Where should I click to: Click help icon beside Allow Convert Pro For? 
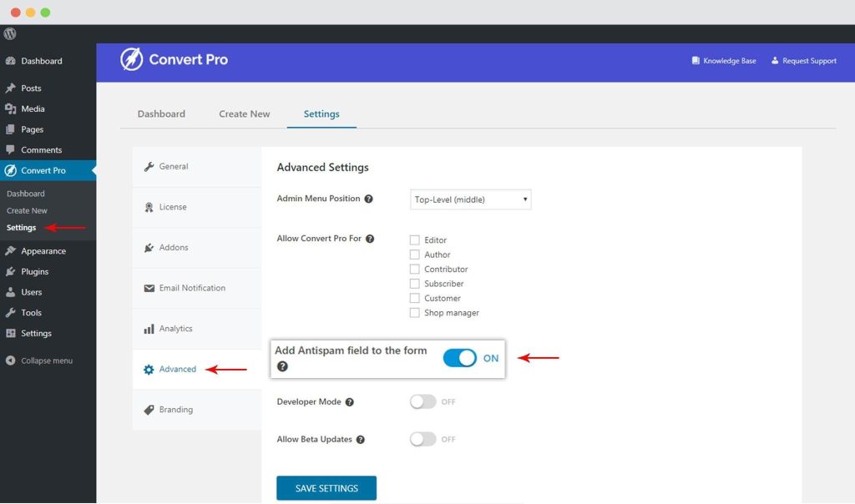(370, 239)
